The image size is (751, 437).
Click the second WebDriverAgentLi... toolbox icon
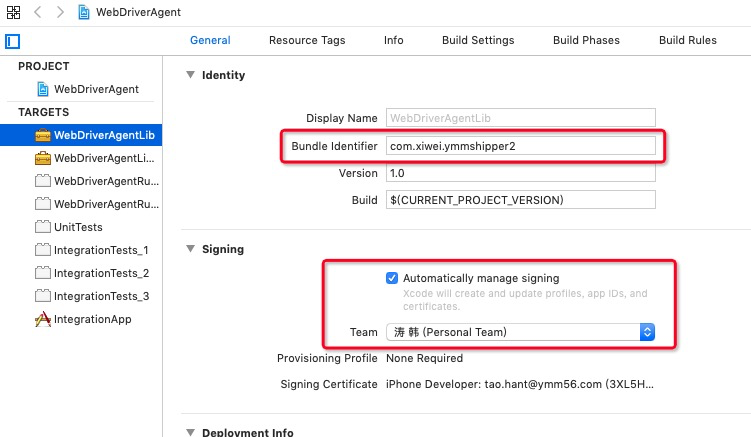[x=43, y=158]
